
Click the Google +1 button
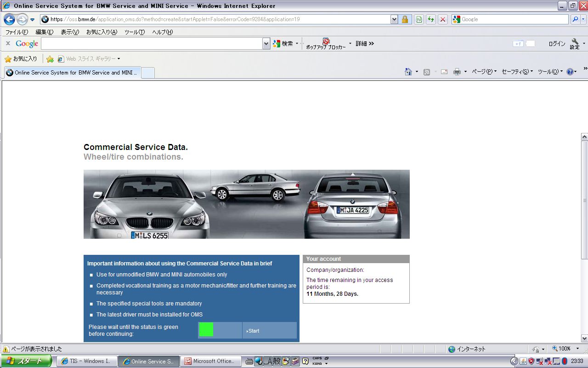(518, 44)
